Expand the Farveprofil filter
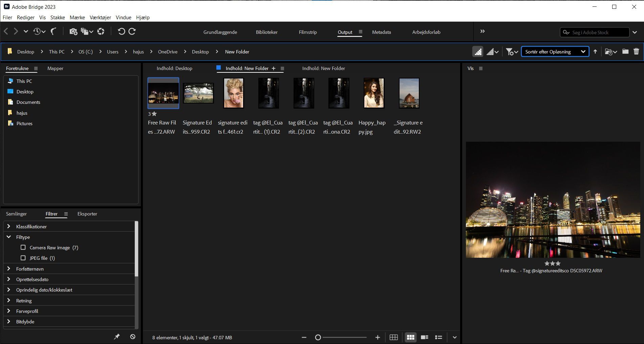 tap(9, 311)
